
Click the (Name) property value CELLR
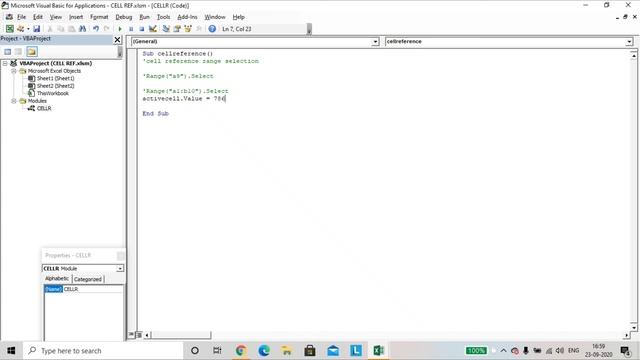click(x=92, y=289)
